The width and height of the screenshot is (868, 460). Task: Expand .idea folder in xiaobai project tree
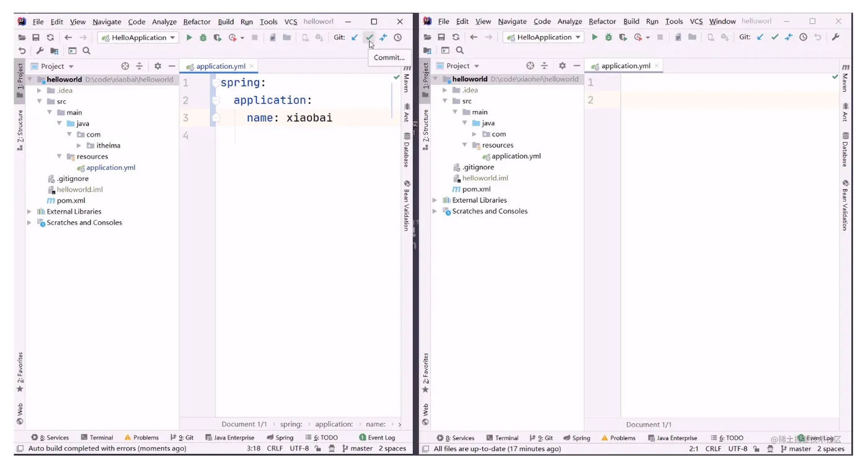[39, 91]
